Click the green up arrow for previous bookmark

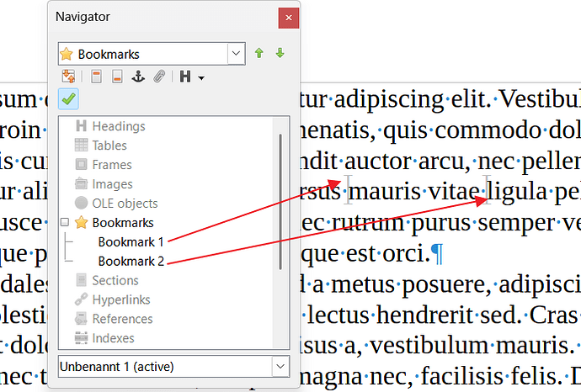click(259, 54)
